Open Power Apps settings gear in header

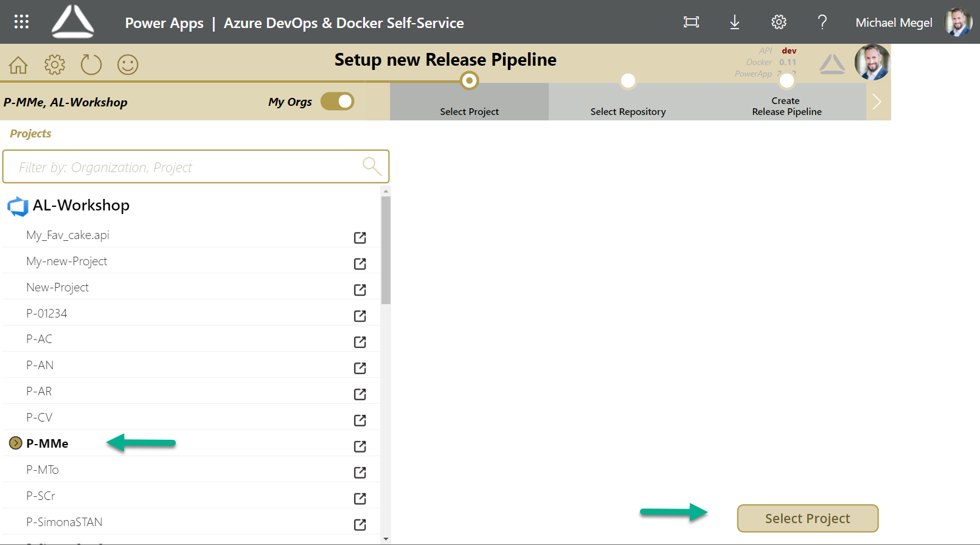tap(779, 22)
